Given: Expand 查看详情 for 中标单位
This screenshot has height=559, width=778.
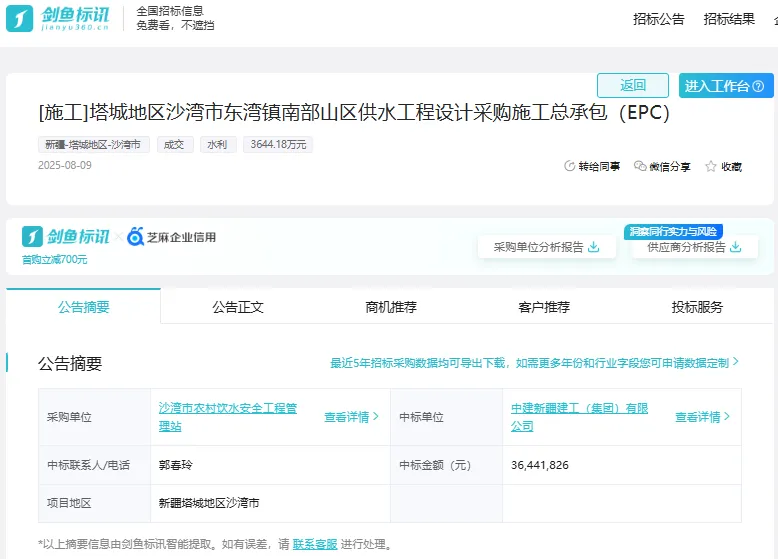Looking at the screenshot, I should (x=702, y=417).
